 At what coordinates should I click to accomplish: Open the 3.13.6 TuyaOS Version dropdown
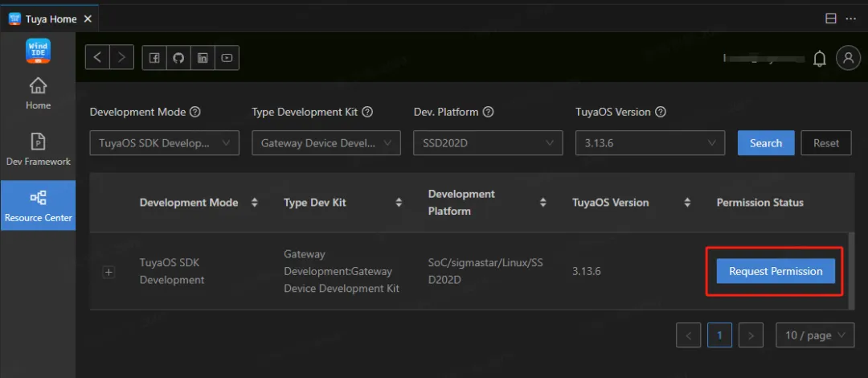point(650,143)
